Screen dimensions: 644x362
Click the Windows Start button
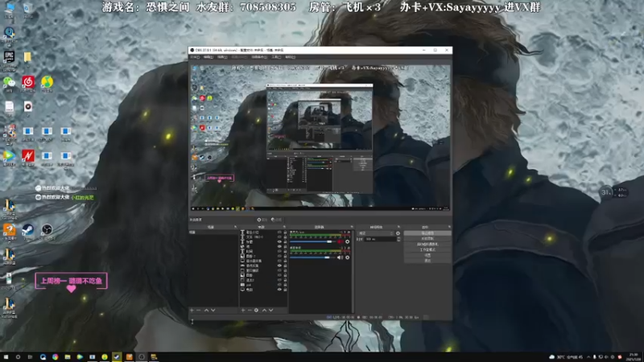point(6,357)
